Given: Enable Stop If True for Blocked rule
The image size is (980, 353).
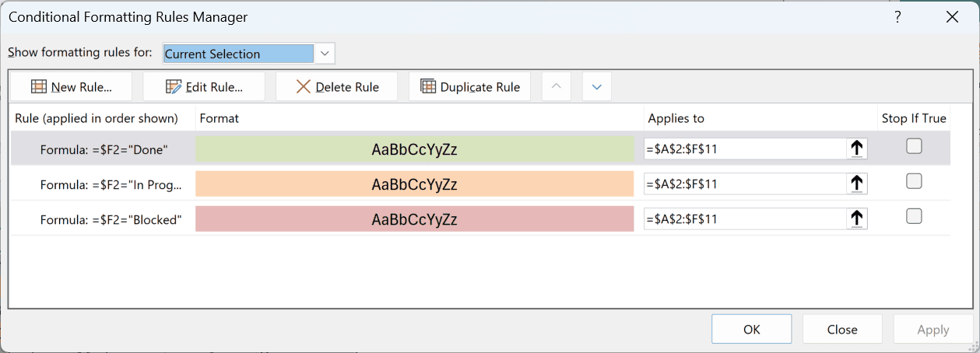Looking at the screenshot, I should (x=915, y=216).
